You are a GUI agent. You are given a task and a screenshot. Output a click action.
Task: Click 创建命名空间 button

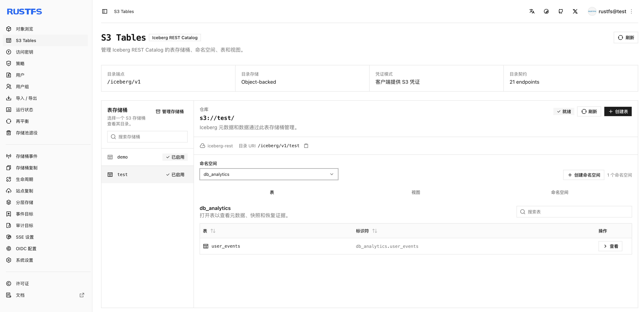(x=584, y=175)
